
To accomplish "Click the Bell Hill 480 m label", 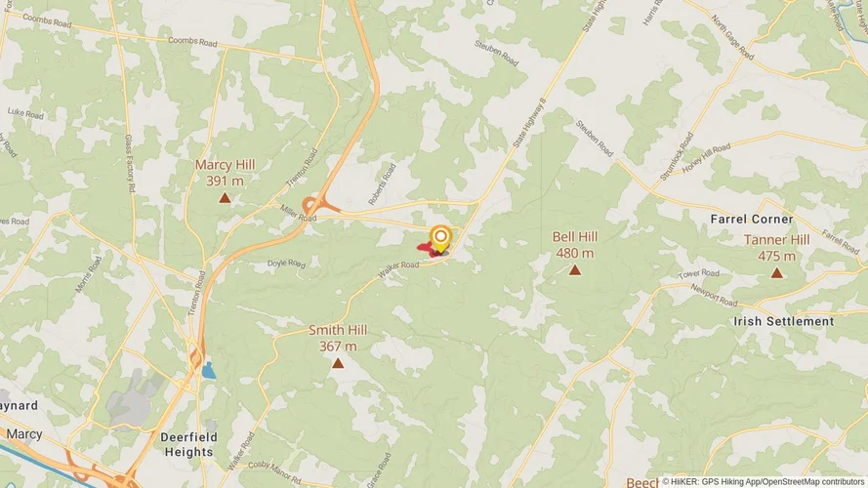I will tap(575, 245).
